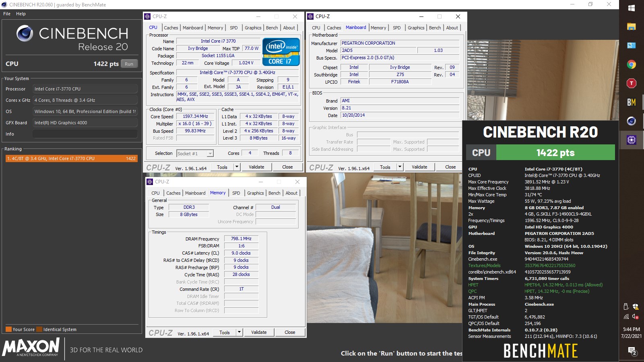Screen dimensions: 644x362
Task: Run the Cinebench CPU test
Action: tap(129, 64)
